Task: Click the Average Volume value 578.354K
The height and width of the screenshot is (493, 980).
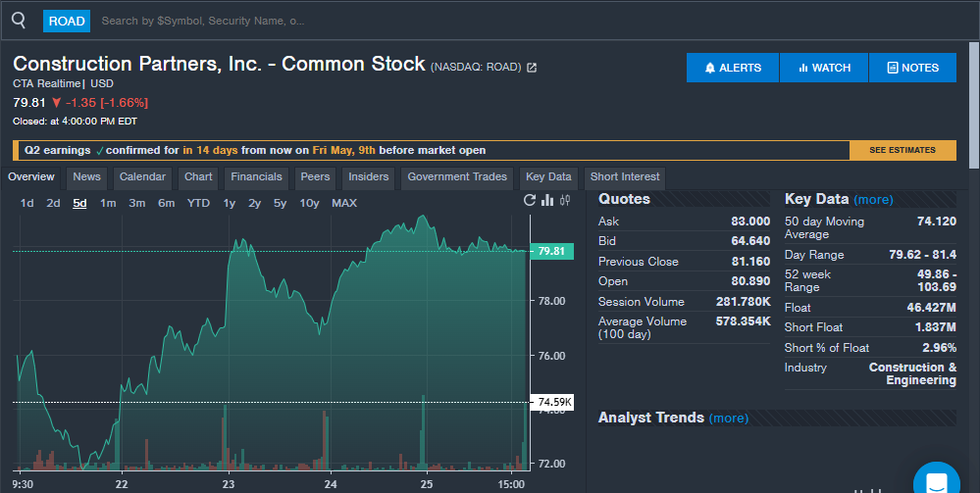Action: click(x=744, y=321)
